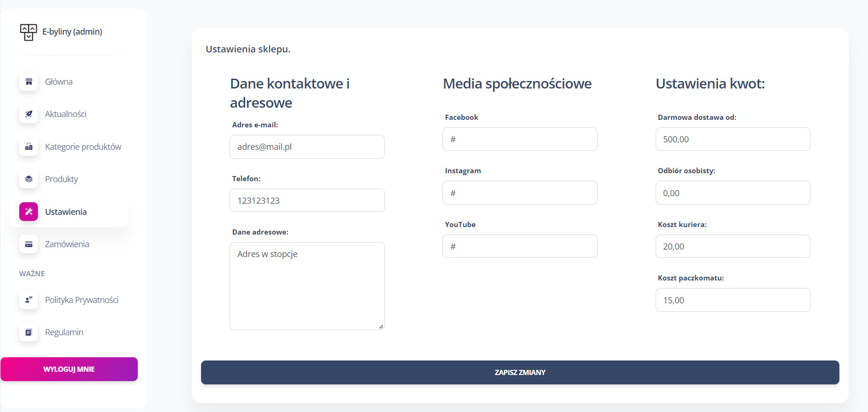Screen dimensions: 868x412
Task: Click the Dane adresowe textarea
Action: coord(307,286)
